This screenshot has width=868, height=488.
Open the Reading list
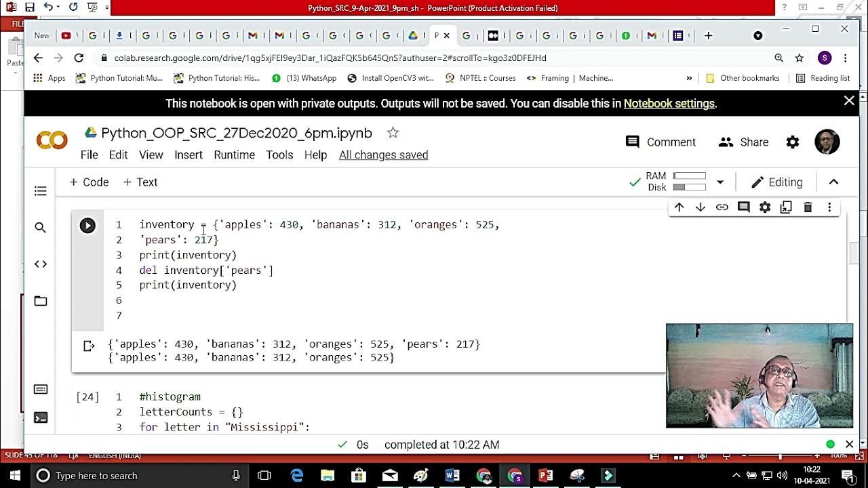click(823, 78)
